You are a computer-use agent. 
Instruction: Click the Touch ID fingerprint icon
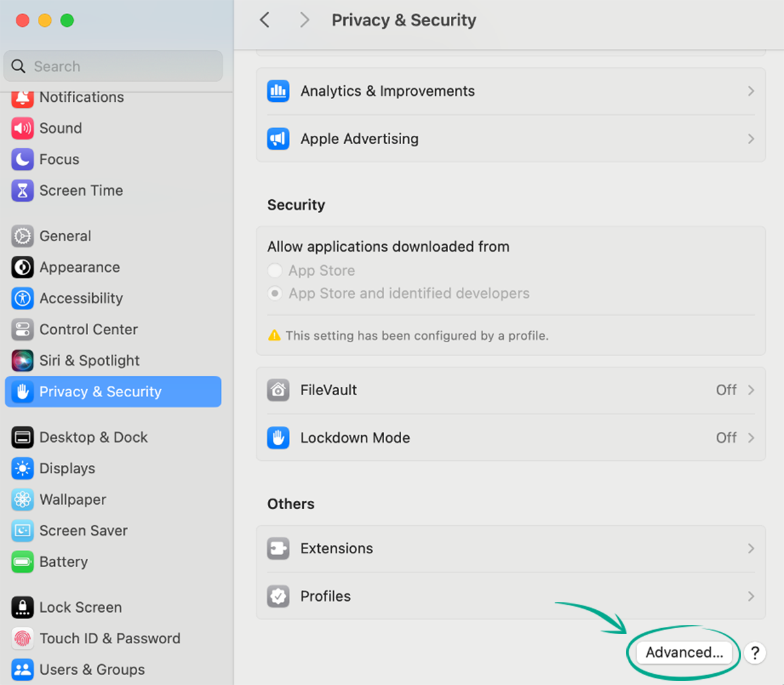tap(22, 639)
